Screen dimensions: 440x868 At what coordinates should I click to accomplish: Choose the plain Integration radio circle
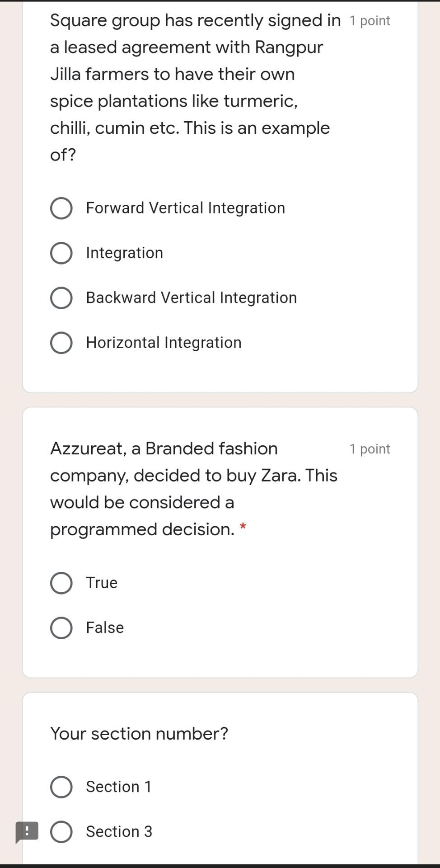point(61,253)
